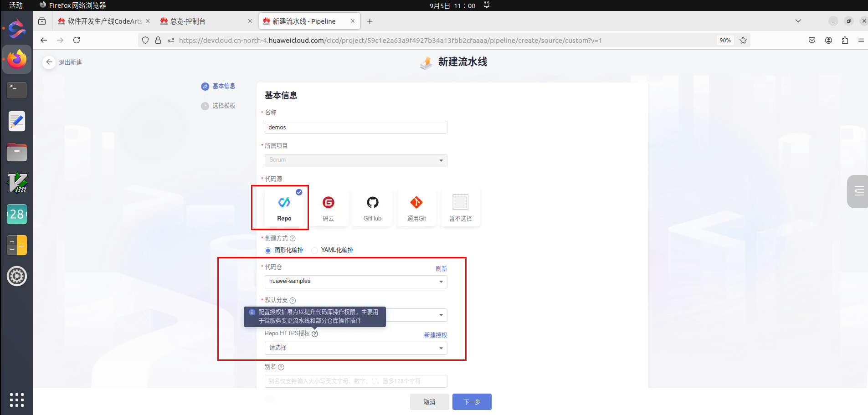Open tracking protection shield
868x415 pixels.
pos(145,40)
